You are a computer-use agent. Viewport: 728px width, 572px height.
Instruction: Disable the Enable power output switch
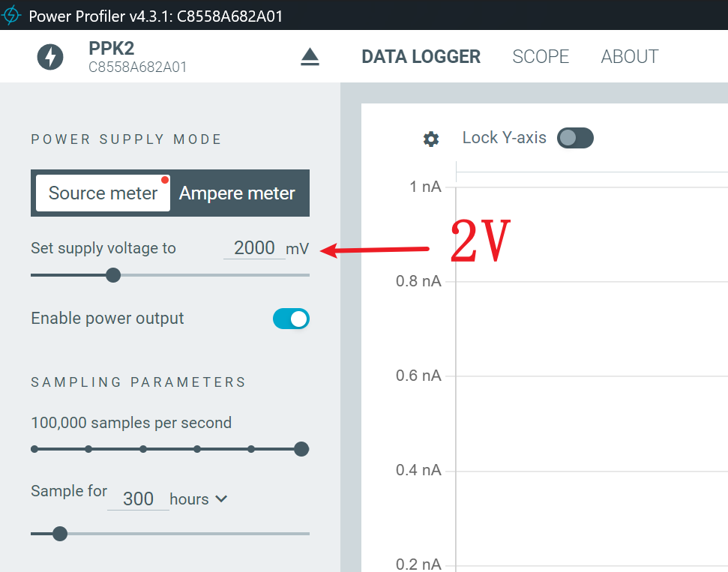pos(291,319)
